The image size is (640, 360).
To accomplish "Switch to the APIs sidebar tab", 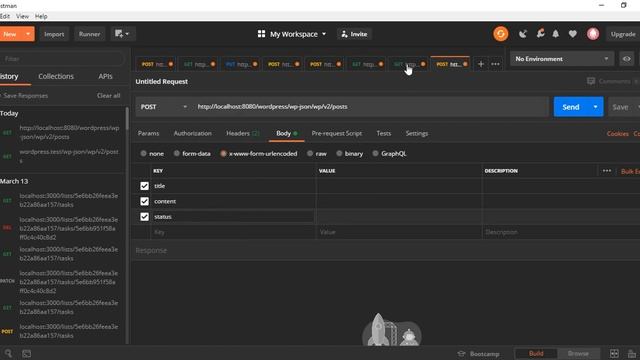I will pyautogui.click(x=105, y=76).
